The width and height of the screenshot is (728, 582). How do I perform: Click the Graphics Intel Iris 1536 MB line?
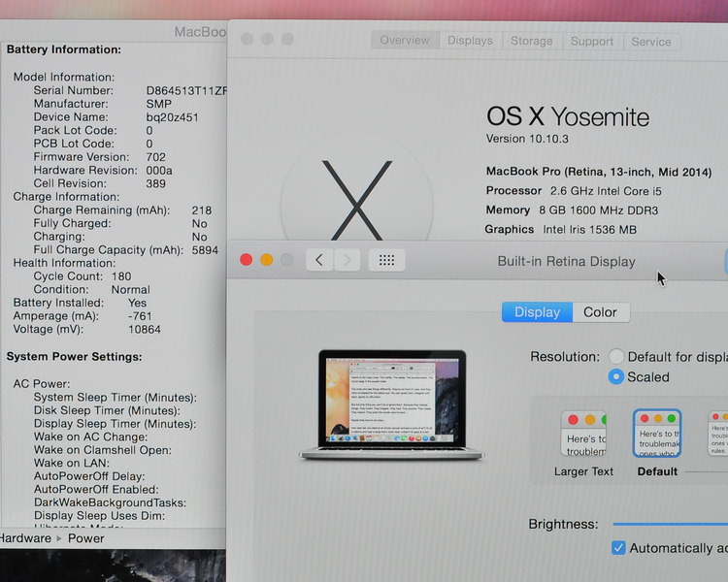click(560, 229)
